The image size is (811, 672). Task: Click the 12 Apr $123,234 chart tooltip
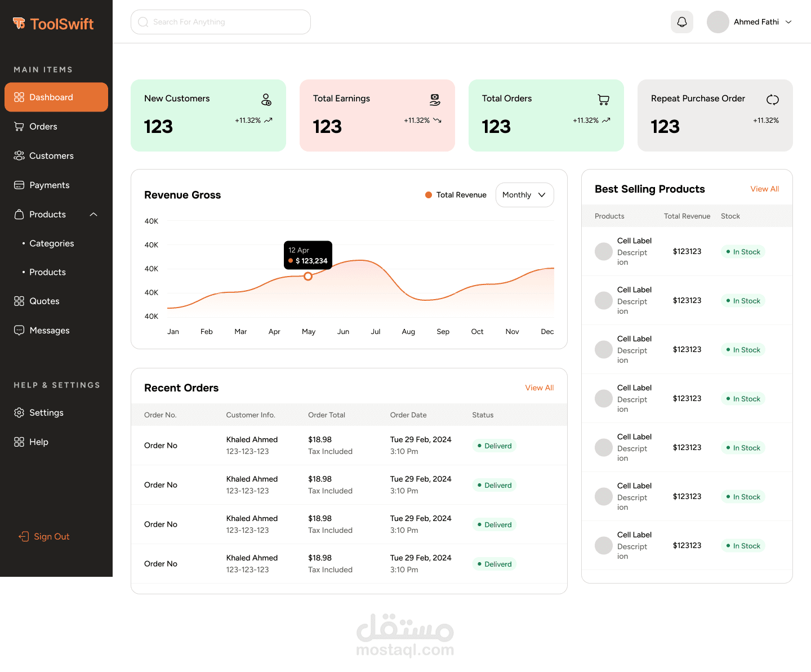308,255
